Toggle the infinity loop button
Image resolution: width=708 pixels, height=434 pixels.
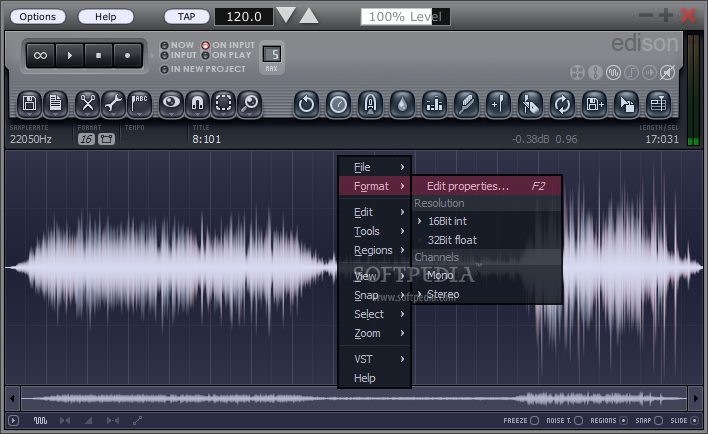40,56
